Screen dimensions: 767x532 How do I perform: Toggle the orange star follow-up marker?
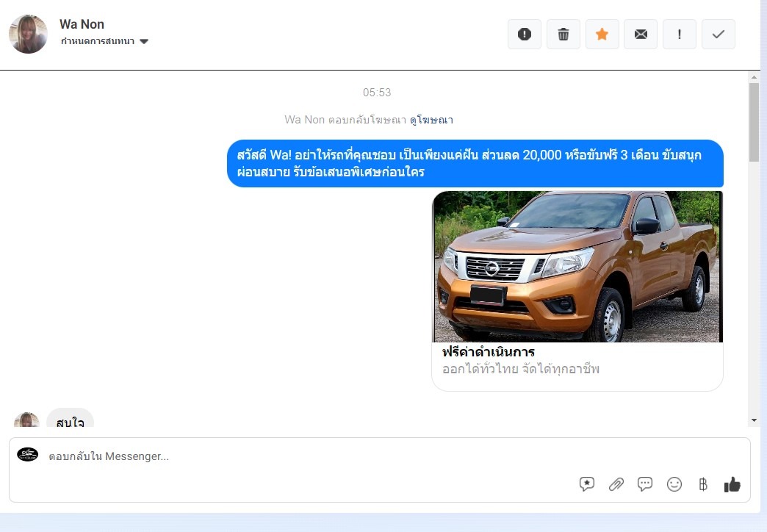602,35
